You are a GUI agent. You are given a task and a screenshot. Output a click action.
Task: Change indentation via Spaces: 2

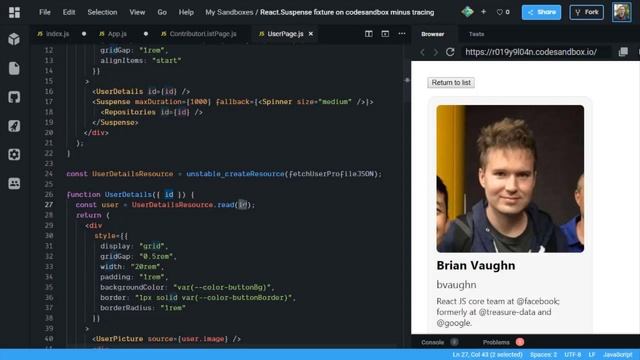pyautogui.click(x=543, y=354)
